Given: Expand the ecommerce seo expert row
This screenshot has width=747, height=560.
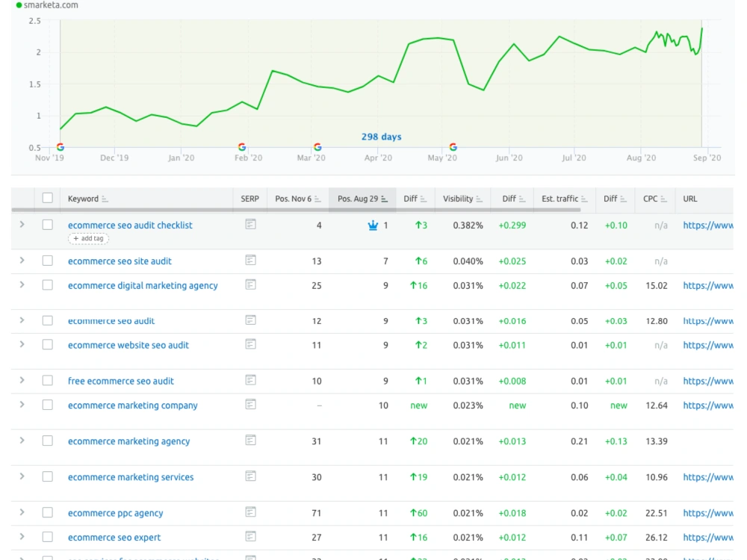Looking at the screenshot, I should [x=22, y=536].
